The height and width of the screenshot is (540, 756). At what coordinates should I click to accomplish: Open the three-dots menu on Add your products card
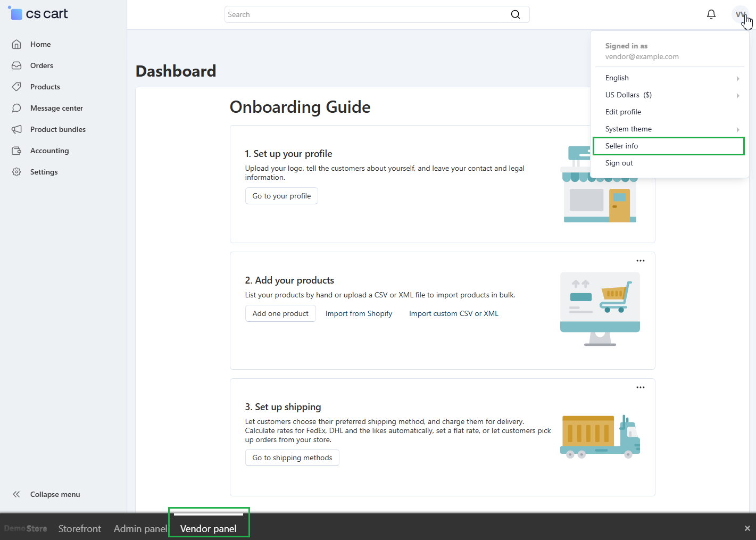coord(641,261)
